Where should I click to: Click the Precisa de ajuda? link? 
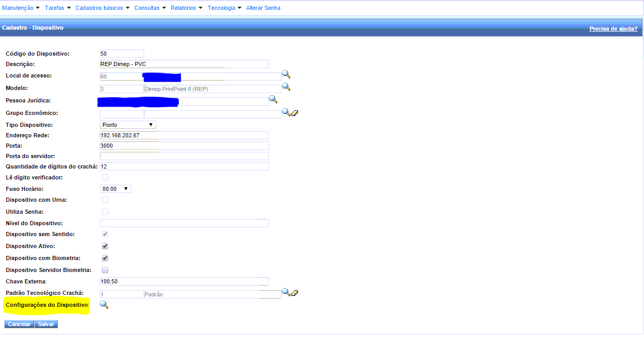[613, 29]
